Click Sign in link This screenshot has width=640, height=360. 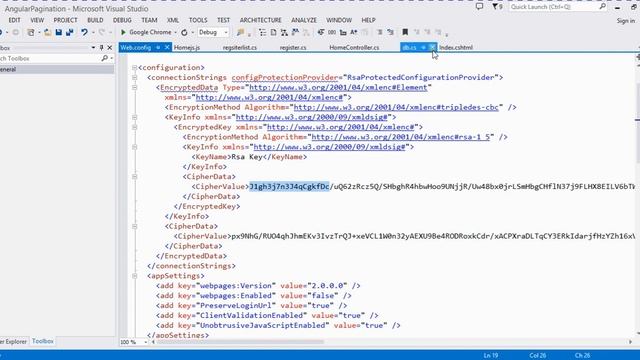pyautogui.click(x=626, y=20)
